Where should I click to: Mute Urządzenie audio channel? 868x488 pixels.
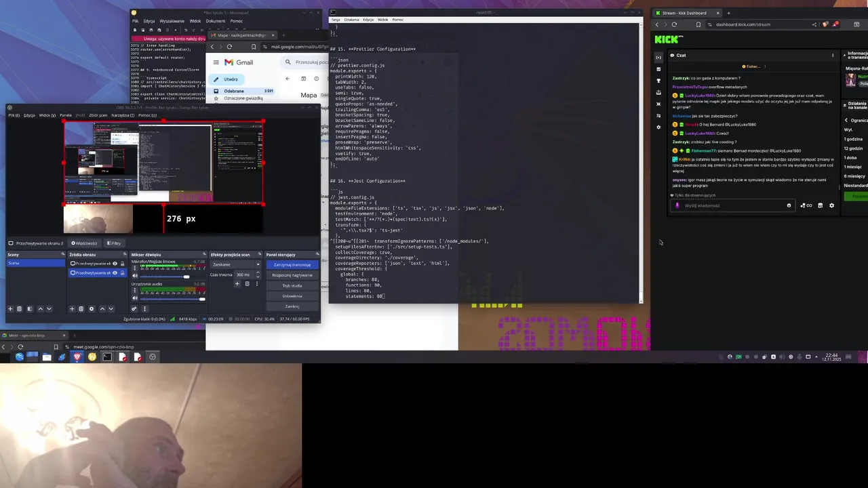pos(135,298)
